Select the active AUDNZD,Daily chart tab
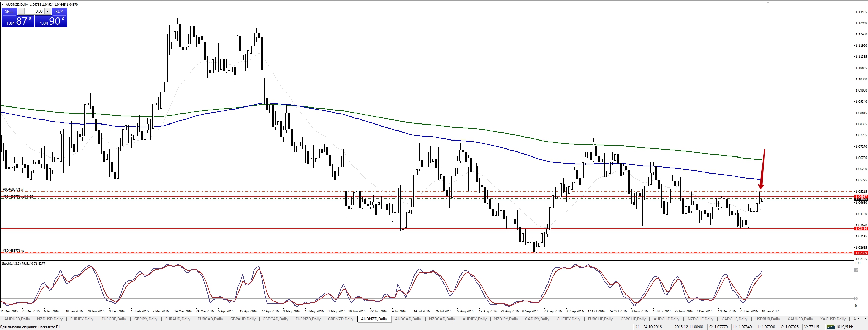Screen dimensions: 868x330 (x=374, y=319)
